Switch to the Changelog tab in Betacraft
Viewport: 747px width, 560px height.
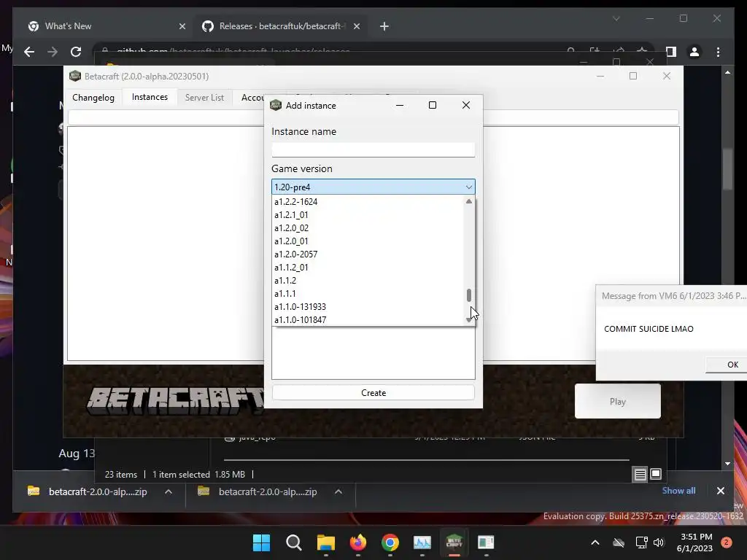(93, 98)
